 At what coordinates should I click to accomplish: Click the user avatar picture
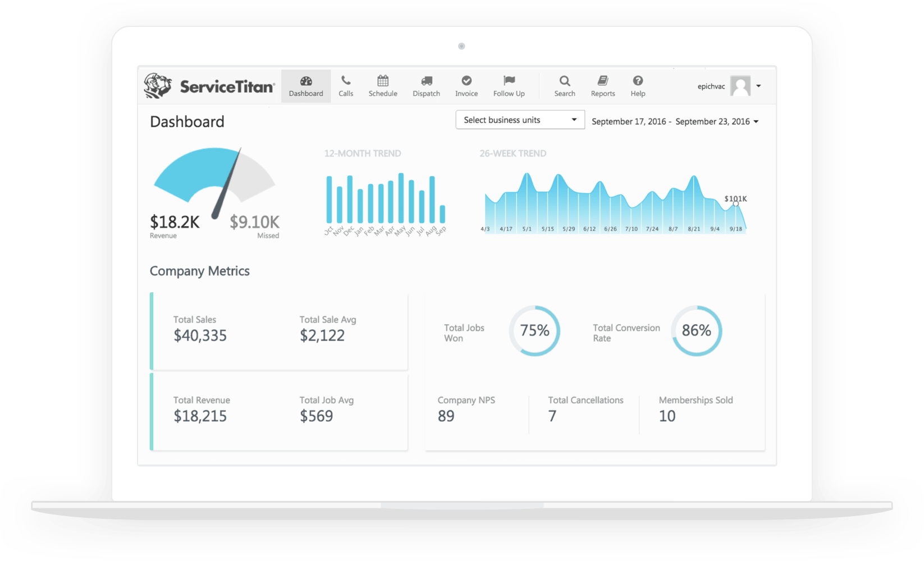pyautogui.click(x=740, y=86)
